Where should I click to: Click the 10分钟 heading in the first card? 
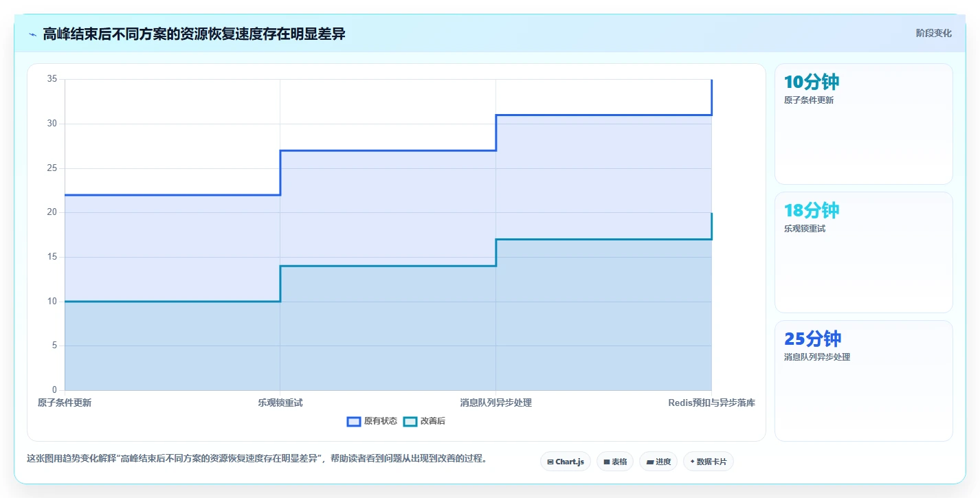point(812,82)
